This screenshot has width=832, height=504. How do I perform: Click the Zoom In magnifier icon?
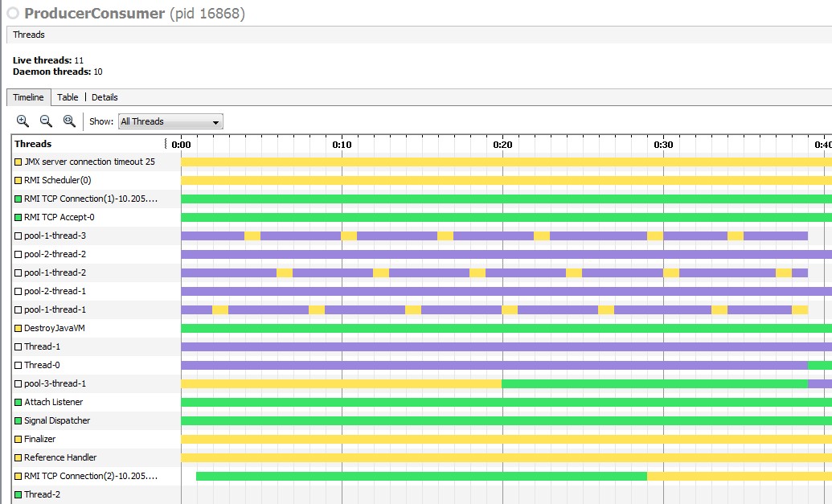(23, 121)
